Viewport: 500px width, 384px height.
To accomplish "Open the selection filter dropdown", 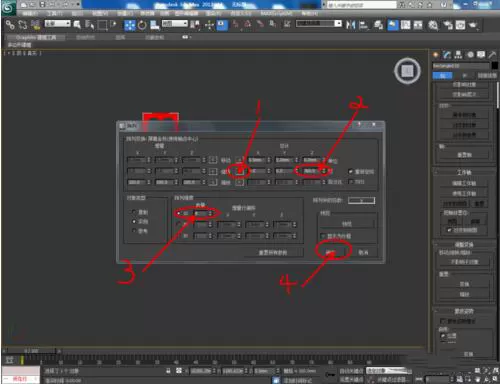I will tap(58, 24).
